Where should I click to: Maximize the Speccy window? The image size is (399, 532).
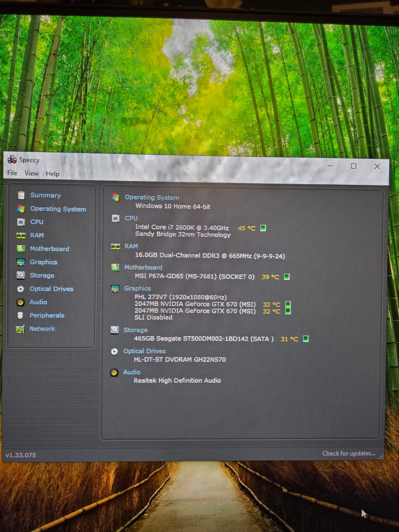point(354,166)
